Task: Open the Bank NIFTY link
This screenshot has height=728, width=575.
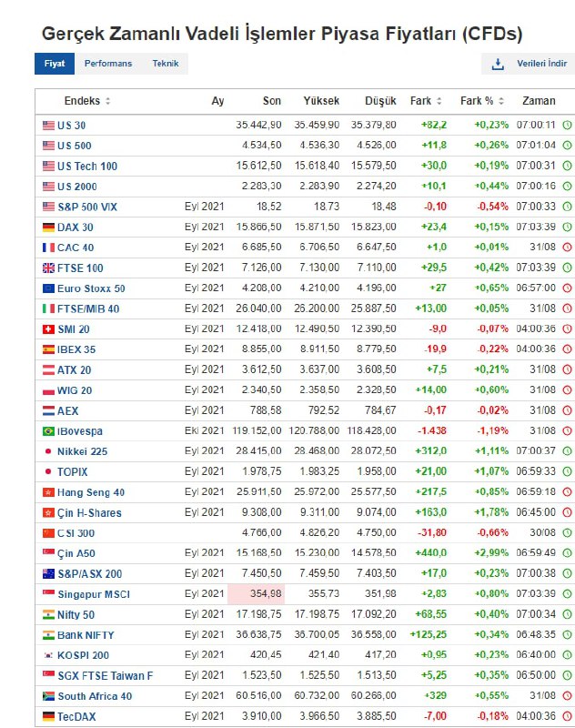Action: pyautogui.click(x=86, y=635)
